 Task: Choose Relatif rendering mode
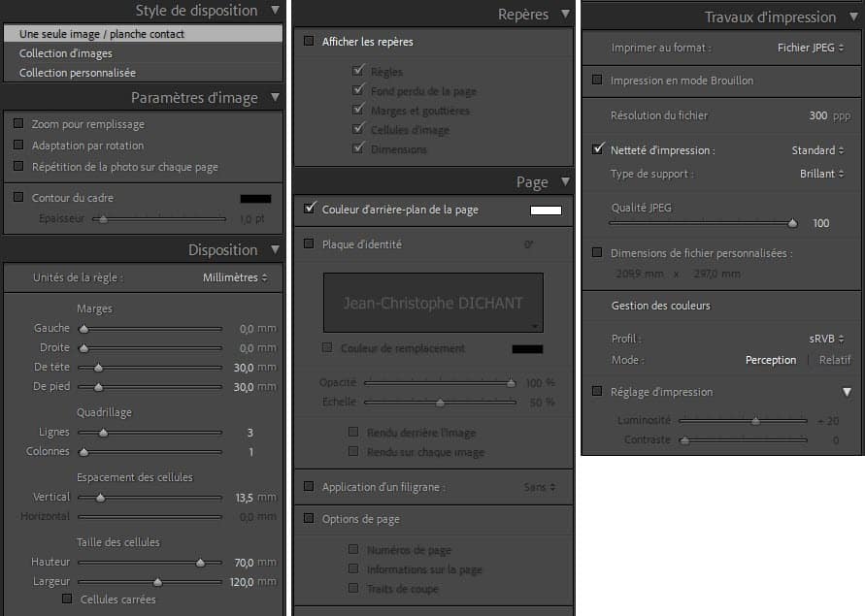834,360
